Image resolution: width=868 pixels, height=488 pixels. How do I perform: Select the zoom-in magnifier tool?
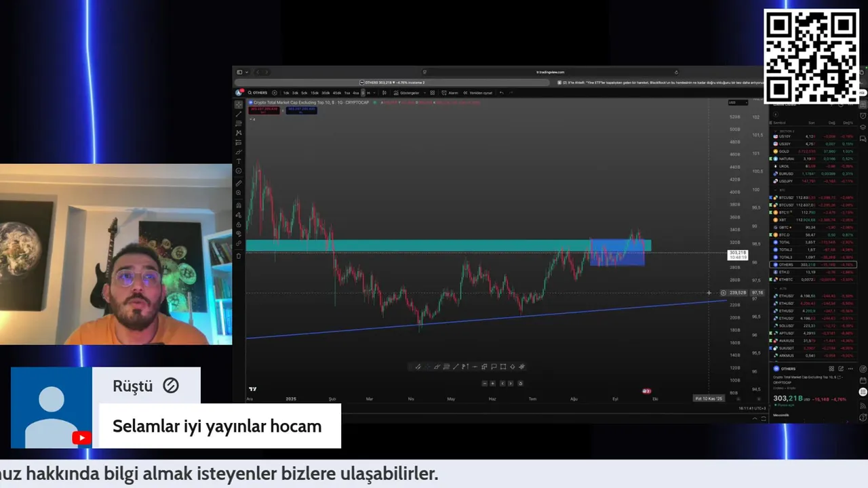coord(239,192)
